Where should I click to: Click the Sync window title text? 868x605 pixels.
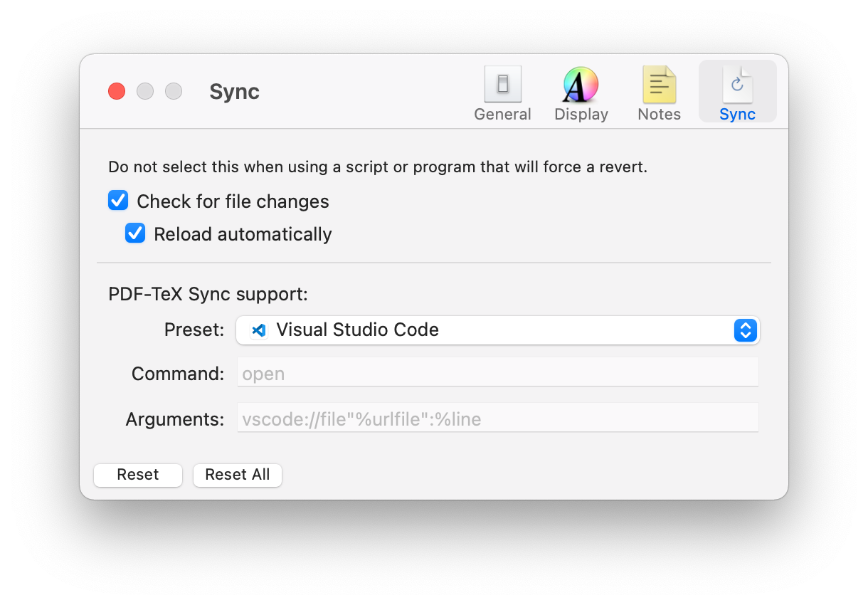coord(234,92)
